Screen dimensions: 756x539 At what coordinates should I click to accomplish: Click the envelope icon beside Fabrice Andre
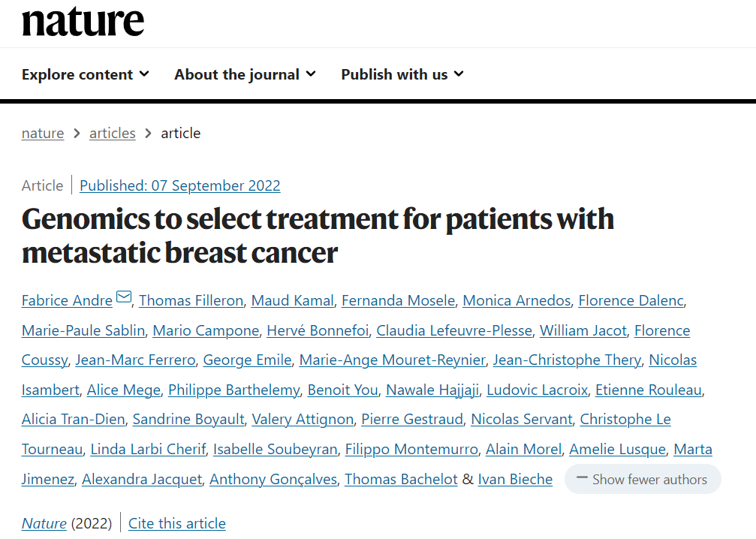point(124,297)
